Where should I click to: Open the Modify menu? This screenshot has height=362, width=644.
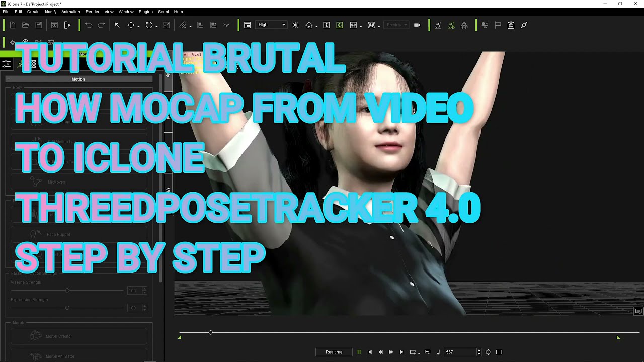(x=51, y=12)
